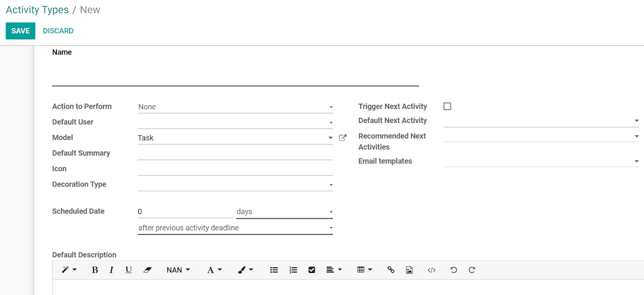The height and width of the screenshot is (295, 644).
Task: Click the SAVE button
Action: (x=21, y=31)
